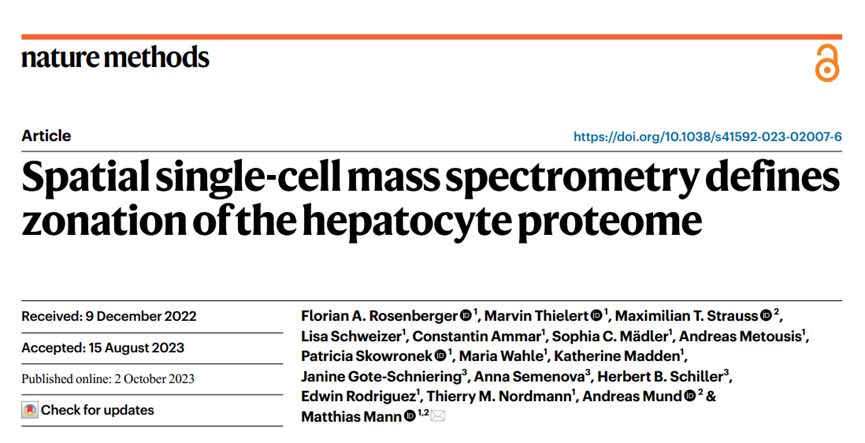Click the email envelope icon beside Matthias Mann
This screenshot has height=443, width=865.
point(437,416)
